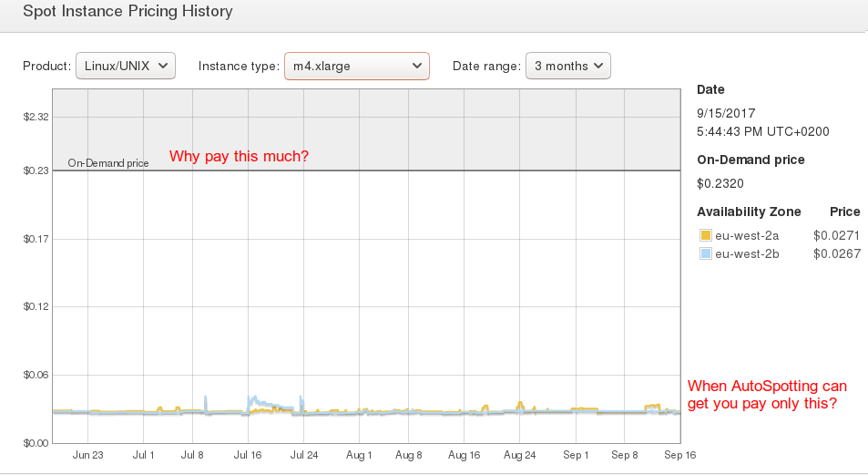Click the On-Demand price value $0.2320
868x475 pixels.
[720, 183]
